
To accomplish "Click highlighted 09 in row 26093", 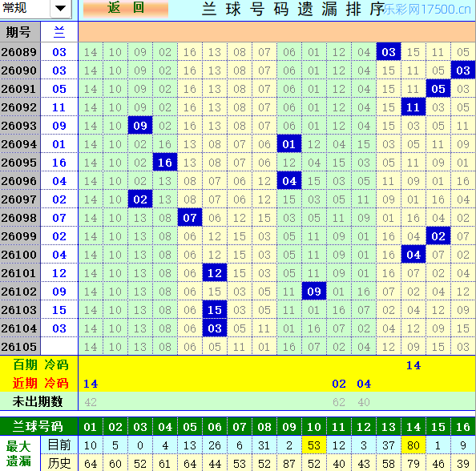I will pyautogui.click(x=140, y=126).
